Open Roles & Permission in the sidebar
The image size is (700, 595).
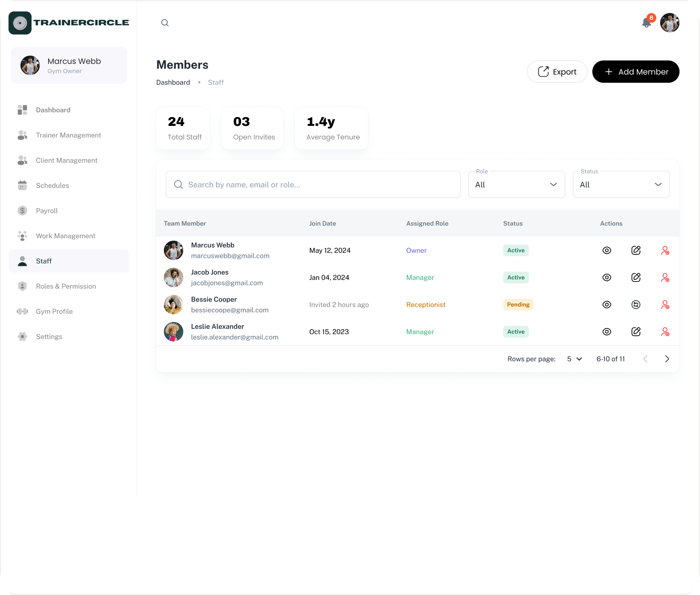point(69,286)
